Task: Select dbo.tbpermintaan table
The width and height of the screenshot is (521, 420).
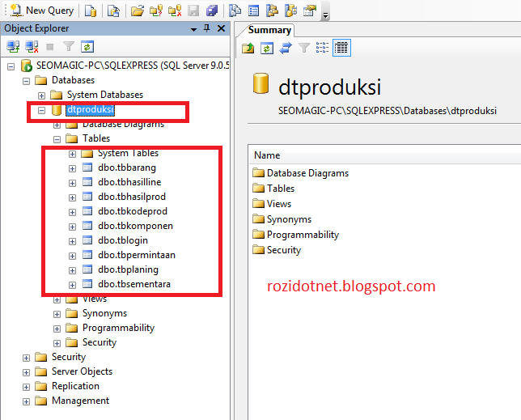Action: tap(137, 255)
